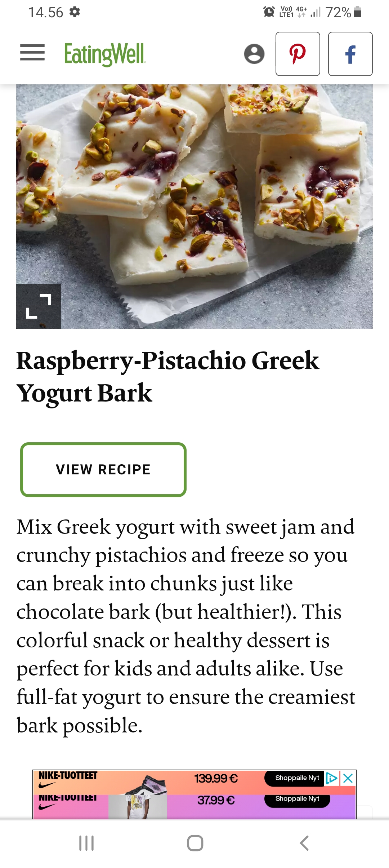The height and width of the screenshot is (868, 389).
Task: Open the user account profile icon
Action: pyautogui.click(x=254, y=54)
